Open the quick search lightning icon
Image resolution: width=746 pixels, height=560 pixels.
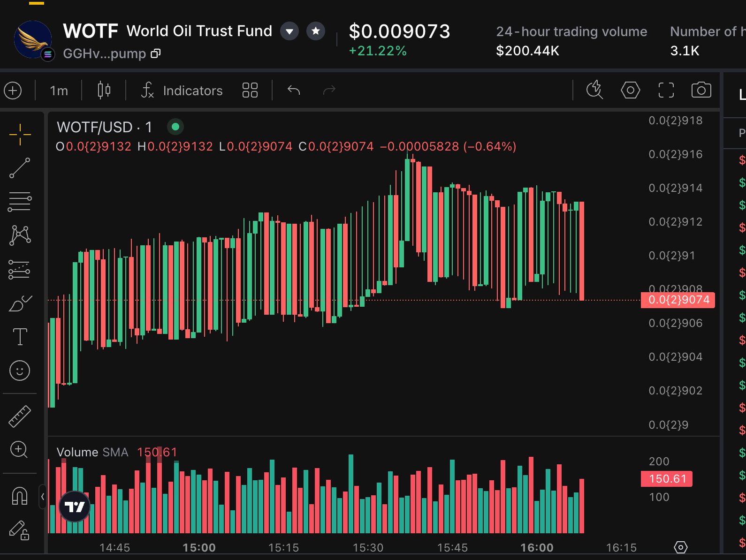click(x=595, y=89)
